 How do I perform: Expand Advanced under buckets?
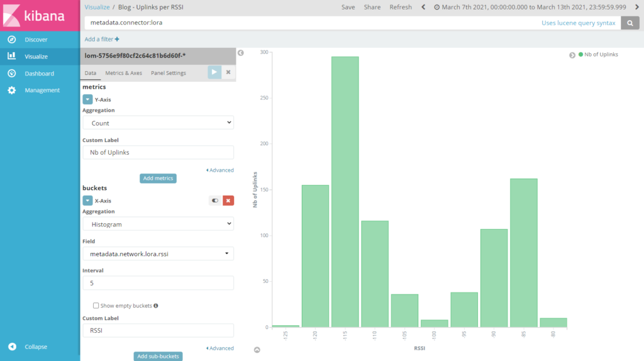(x=219, y=348)
